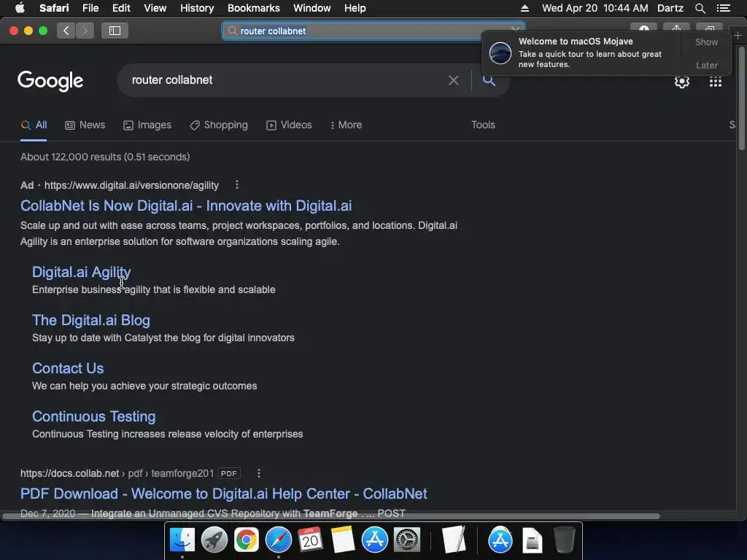
Task: Open the Notes app in the dock
Action: click(x=343, y=540)
